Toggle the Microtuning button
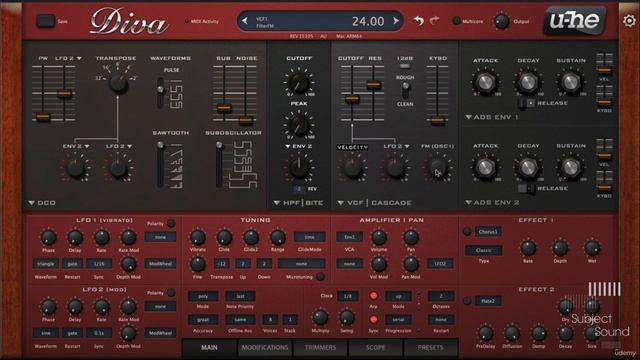 pos(320,277)
